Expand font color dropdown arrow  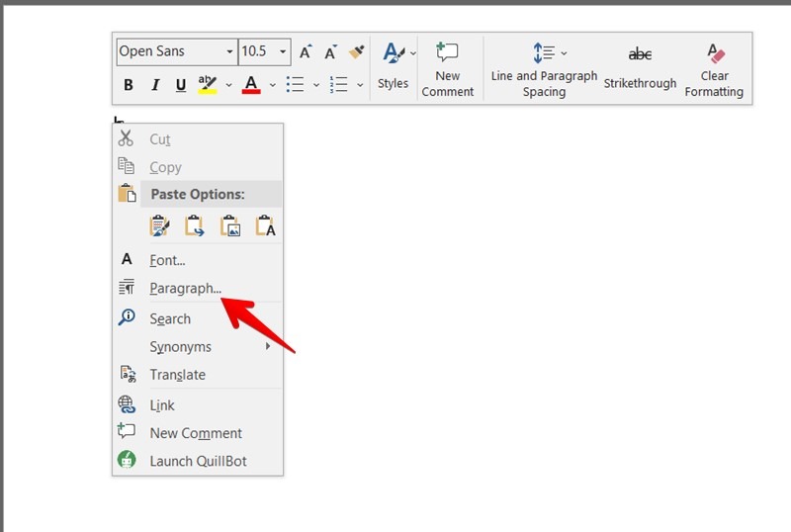click(x=273, y=85)
